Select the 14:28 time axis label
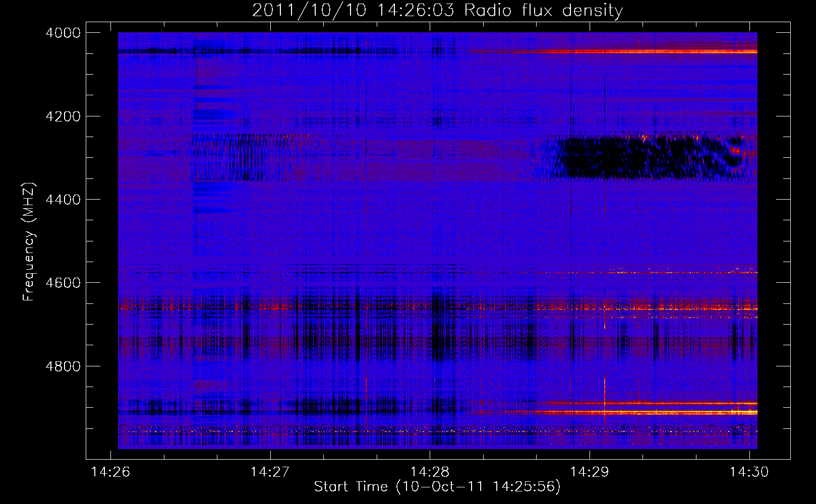The height and width of the screenshot is (504, 816). pyautogui.click(x=430, y=472)
